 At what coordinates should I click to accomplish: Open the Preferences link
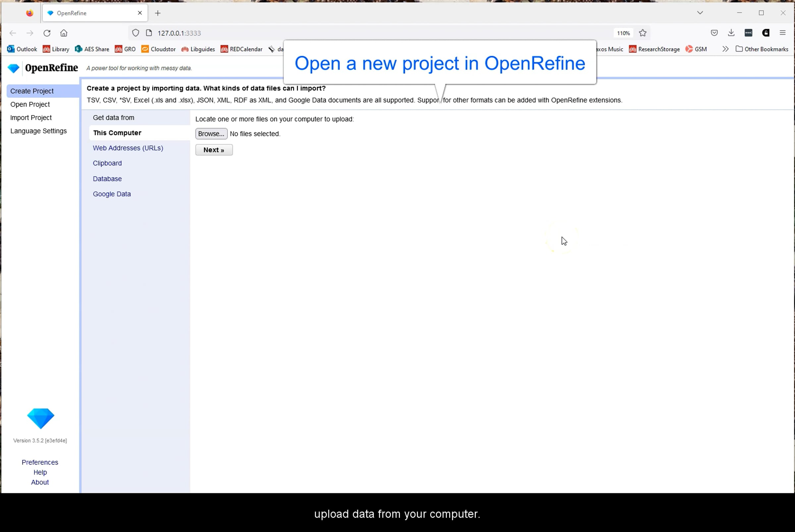pos(40,462)
